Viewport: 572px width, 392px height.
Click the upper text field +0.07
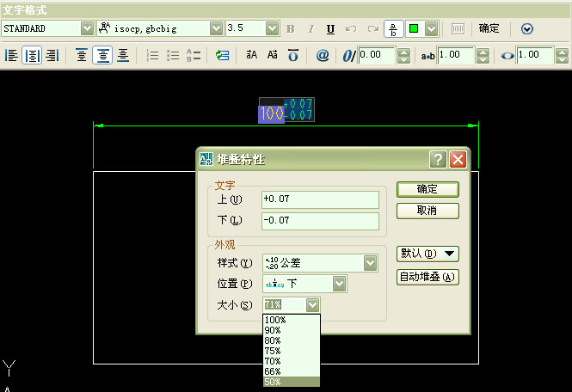(320, 199)
